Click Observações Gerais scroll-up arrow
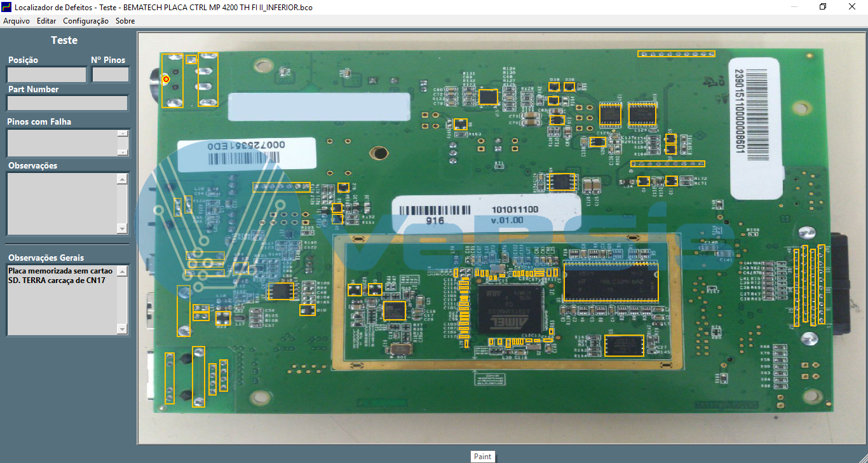 tap(123, 271)
